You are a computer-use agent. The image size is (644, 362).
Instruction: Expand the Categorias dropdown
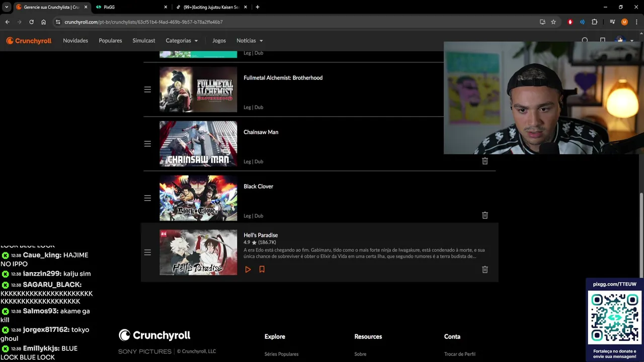[182, 41]
